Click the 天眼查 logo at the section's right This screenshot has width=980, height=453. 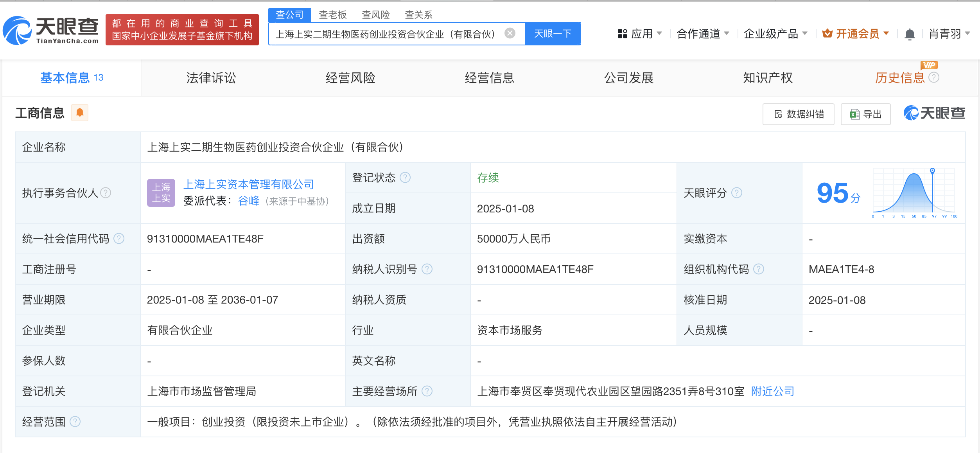tap(934, 113)
